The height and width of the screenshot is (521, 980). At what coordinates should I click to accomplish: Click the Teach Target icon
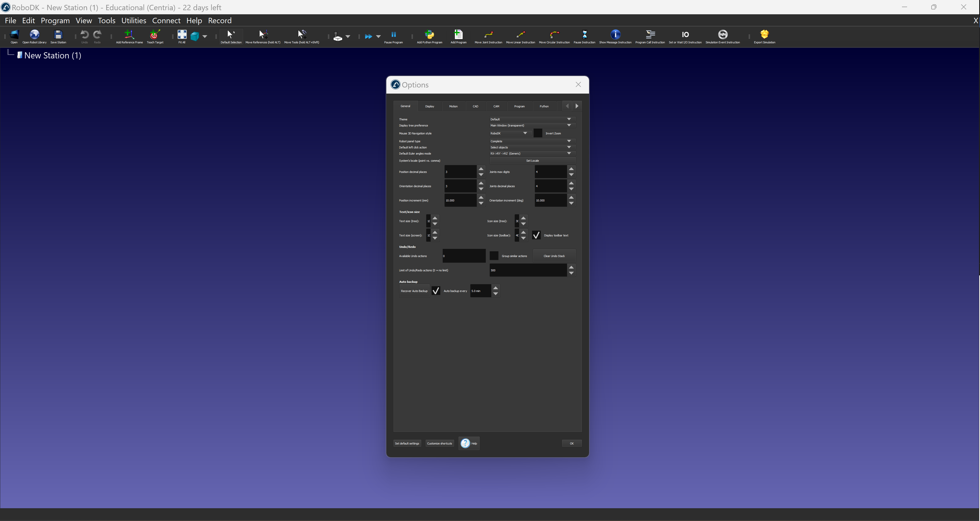click(155, 35)
